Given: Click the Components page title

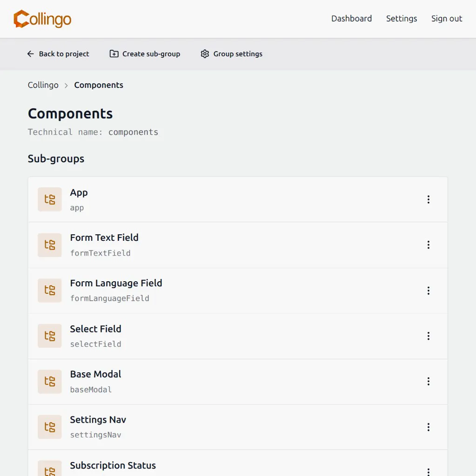Looking at the screenshot, I should pyautogui.click(x=70, y=113).
